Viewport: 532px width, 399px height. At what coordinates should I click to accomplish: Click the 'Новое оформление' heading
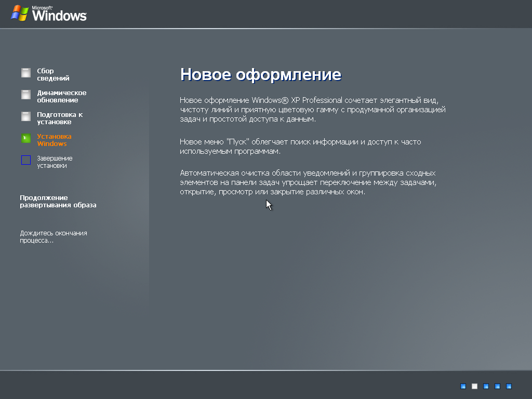coord(261,74)
